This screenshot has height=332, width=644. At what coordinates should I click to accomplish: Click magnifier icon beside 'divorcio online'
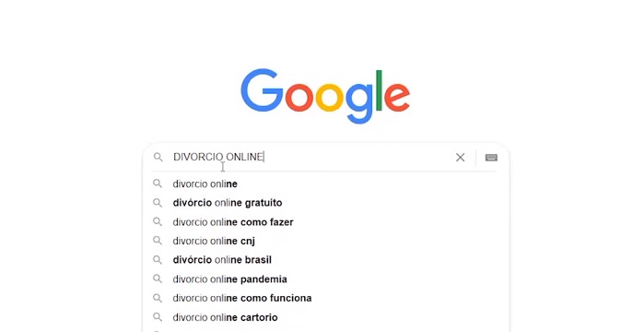[x=158, y=184]
